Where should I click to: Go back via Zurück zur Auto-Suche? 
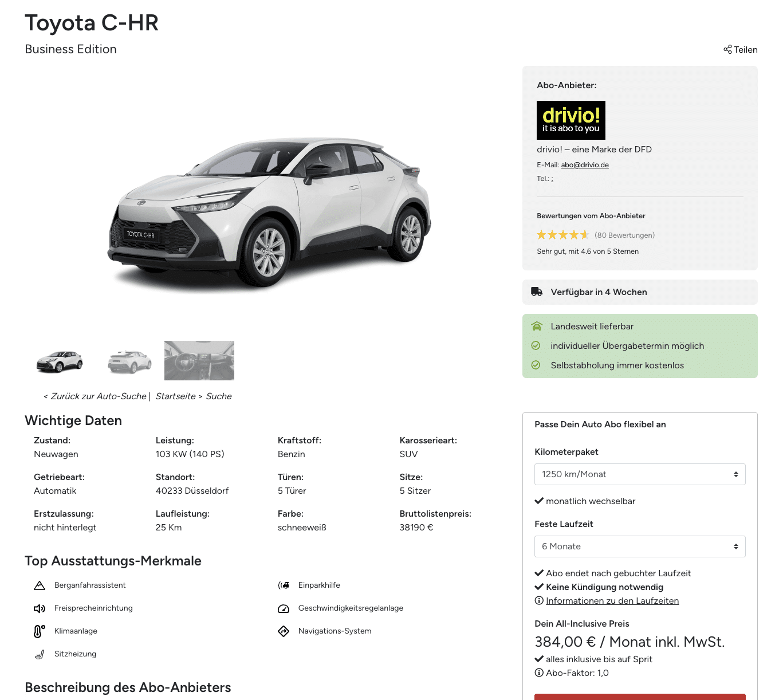point(95,396)
